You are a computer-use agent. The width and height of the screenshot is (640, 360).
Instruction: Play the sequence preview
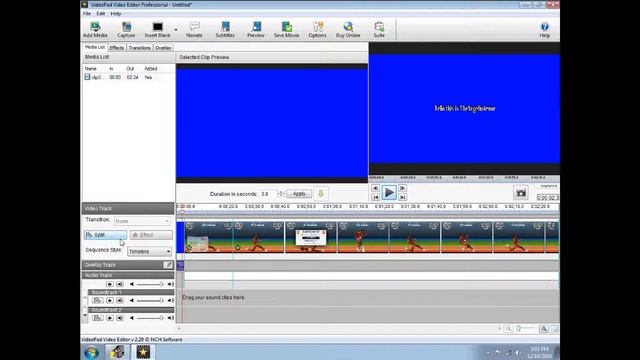pos(389,192)
